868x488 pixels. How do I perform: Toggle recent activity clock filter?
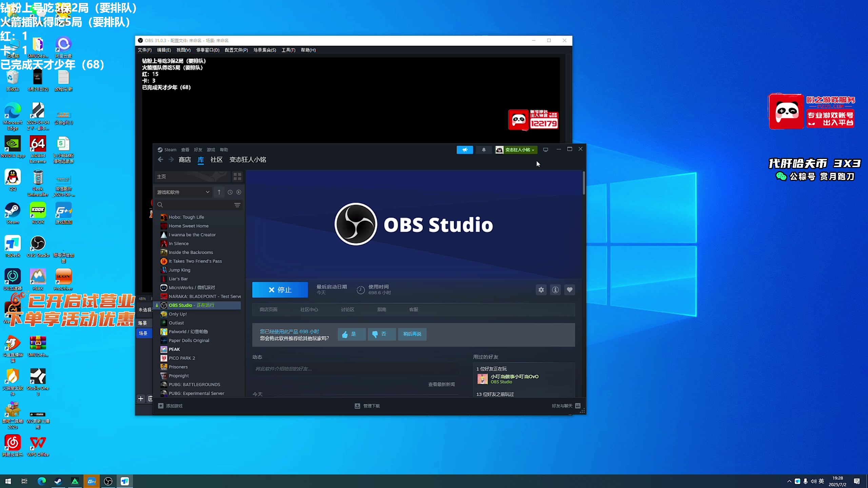tap(230, 192)
